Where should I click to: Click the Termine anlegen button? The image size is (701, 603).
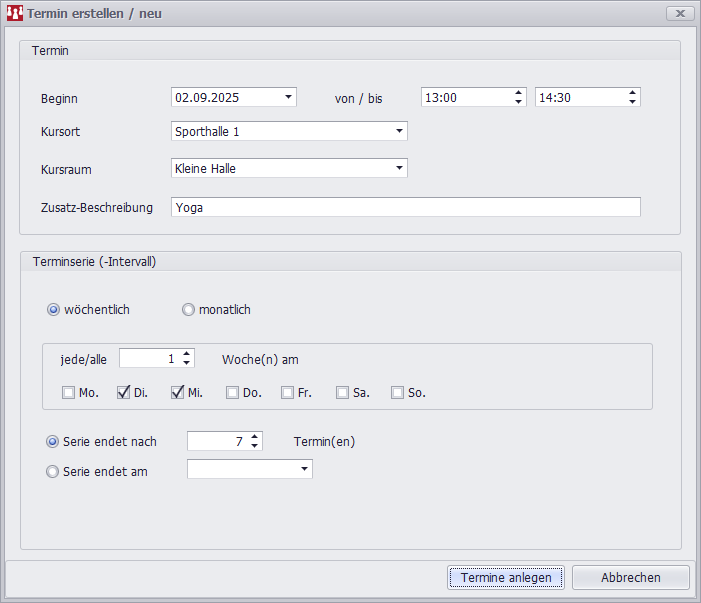click(506, 578)
